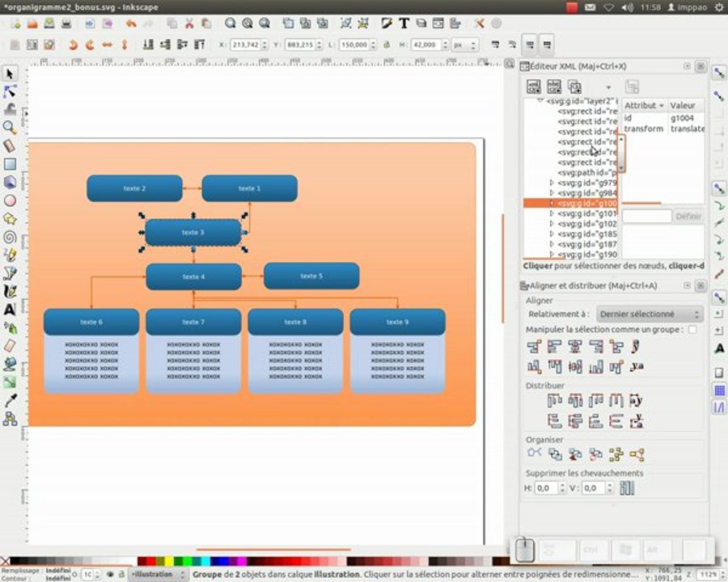728x582 pixels.
Task: Select the Zoom magnifier tool
Action: tap(10, 128)
